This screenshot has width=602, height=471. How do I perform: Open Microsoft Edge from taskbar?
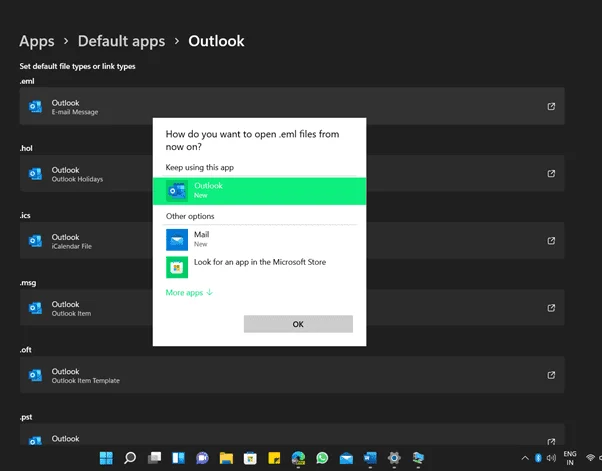[x=298, y=458]
